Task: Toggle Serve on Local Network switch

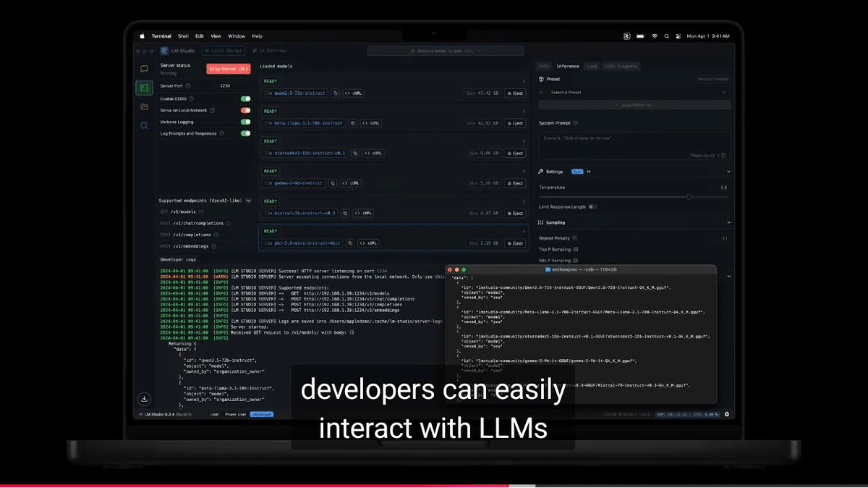Action: 246,111
